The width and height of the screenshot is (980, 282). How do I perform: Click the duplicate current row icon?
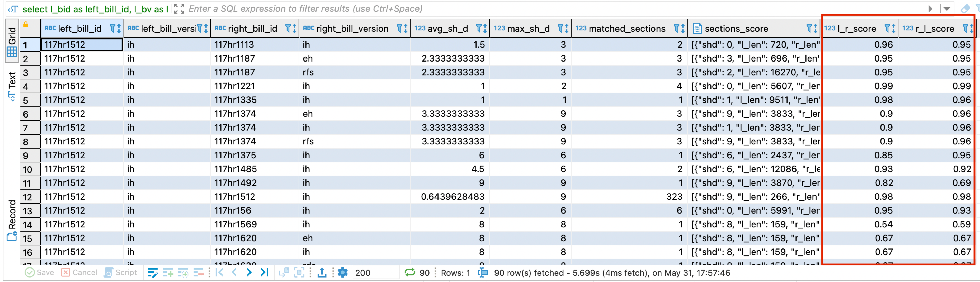coord(183,272)
